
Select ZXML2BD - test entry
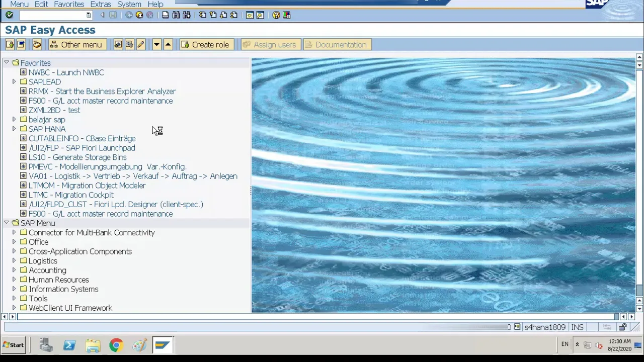tap(54, 110)
